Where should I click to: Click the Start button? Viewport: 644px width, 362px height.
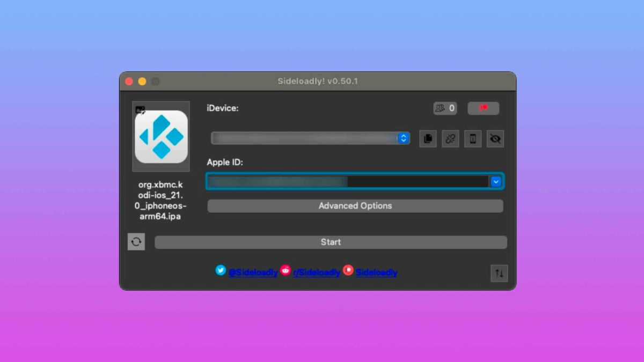point(331,242)
